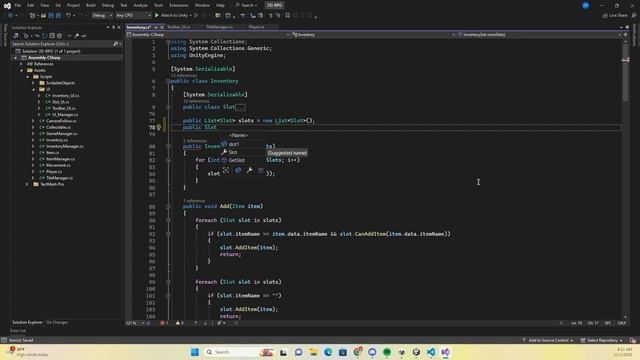640x360 pixels.
Task: Close the Inventory.cs tab
Action: point(162,27)
